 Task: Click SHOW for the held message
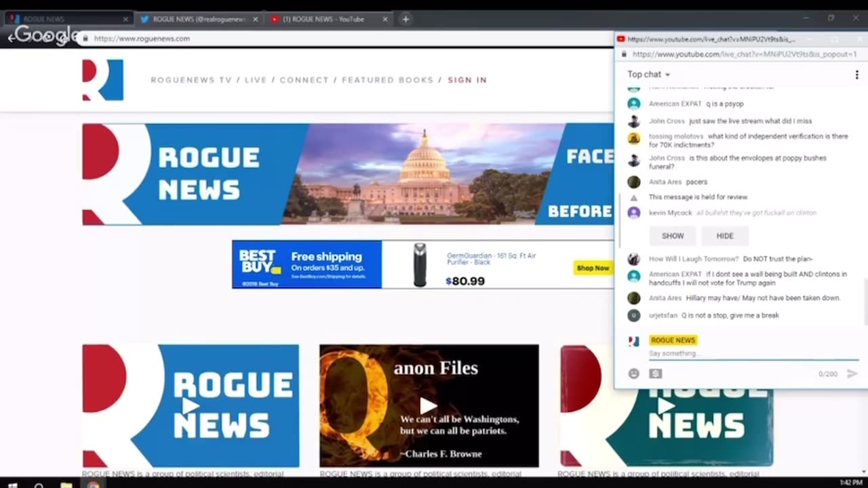673,236
